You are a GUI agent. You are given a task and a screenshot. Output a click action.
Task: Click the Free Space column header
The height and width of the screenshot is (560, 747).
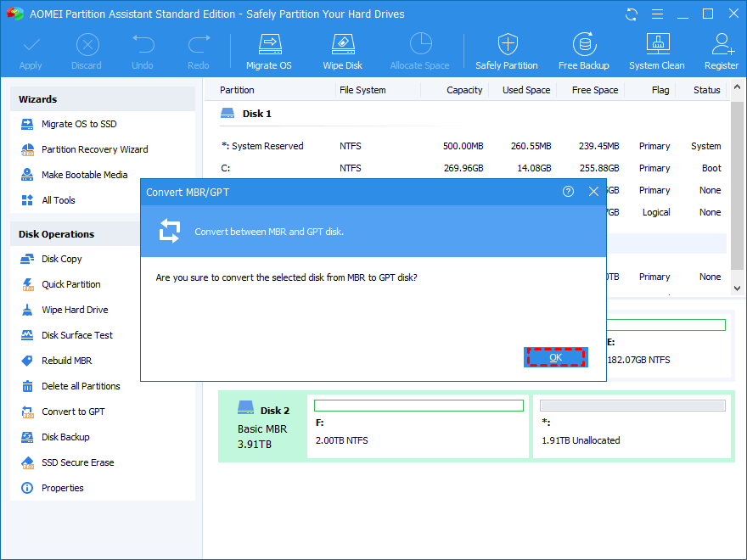[x=595, y=90]
